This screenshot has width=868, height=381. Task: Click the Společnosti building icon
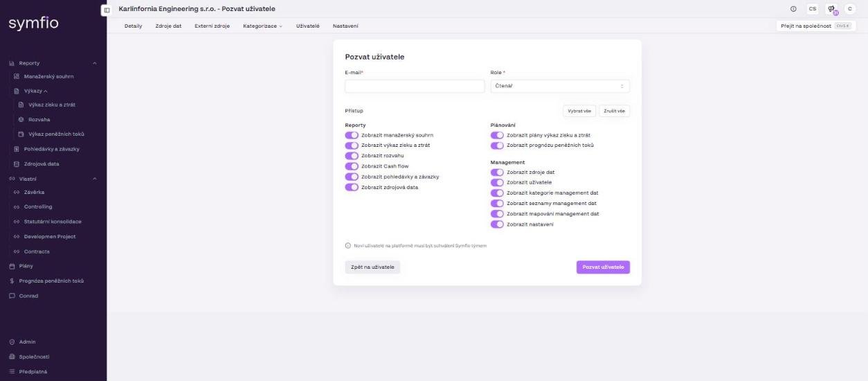pyautogui.click(x=12, y=357)
